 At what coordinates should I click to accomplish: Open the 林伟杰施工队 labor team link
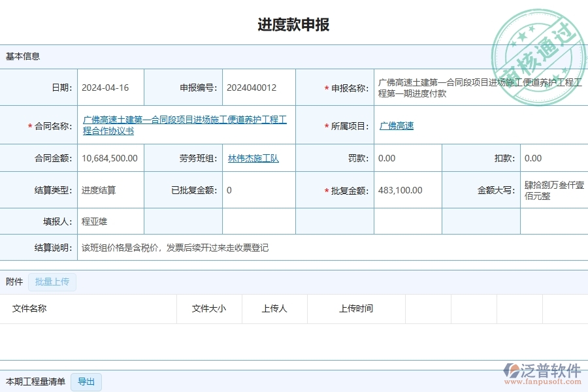pos(252,157)
